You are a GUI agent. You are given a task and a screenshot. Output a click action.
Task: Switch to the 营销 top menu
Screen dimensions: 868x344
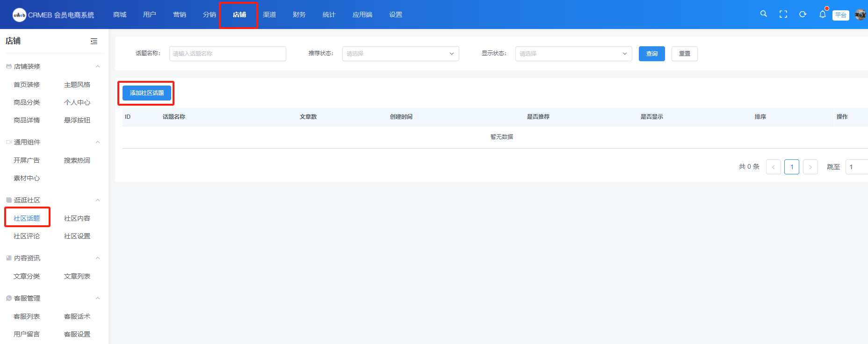180,14
